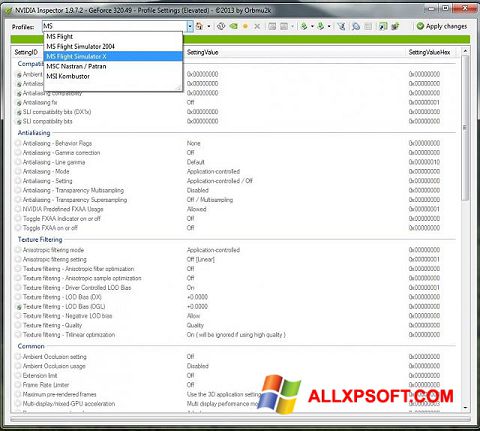Click the gear icon beside Antialiasing fix

(19, 103)
